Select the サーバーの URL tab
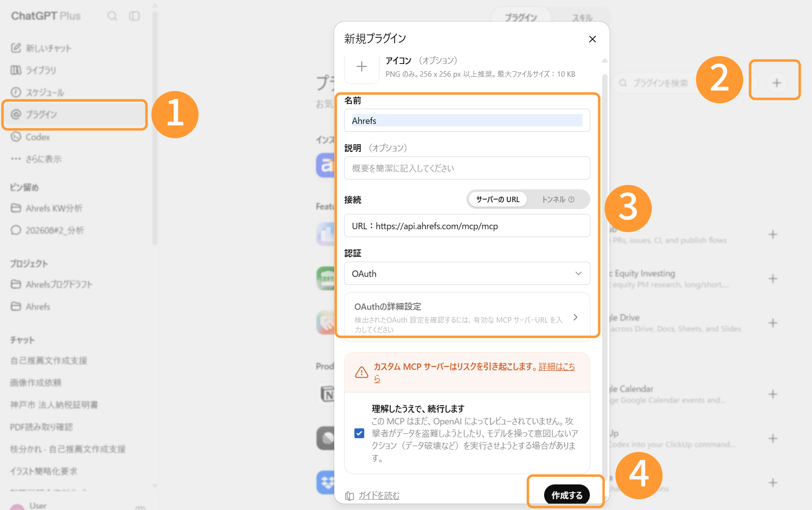Screen dimensions: 812x510 [497, 199]
